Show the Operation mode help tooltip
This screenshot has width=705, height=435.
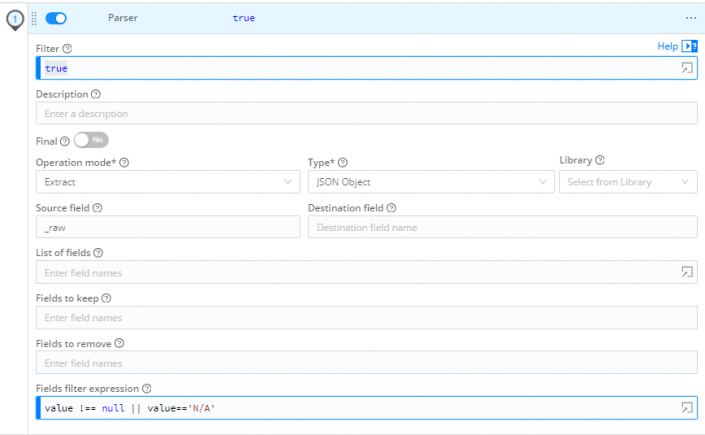pyautogui.click(x=125, y=162)
